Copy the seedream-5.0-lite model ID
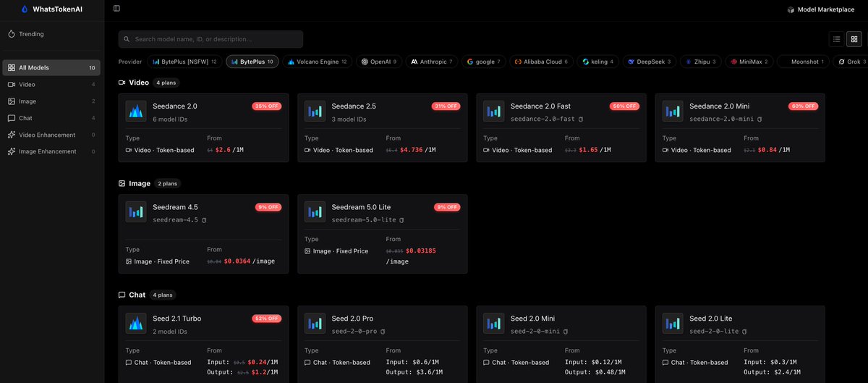 click(x=401, y=219)
